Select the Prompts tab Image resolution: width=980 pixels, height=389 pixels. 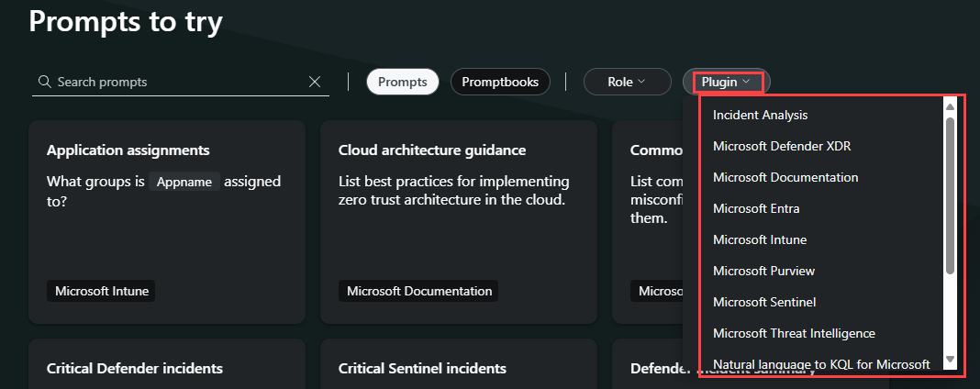403,82
